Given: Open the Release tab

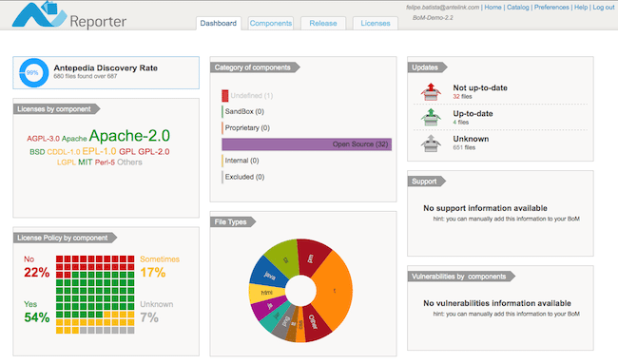Looking at the screenshot, I should [x=323, y=23].
